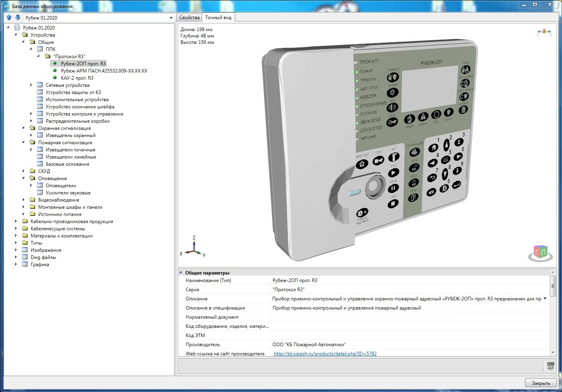Click the table icon beside Исполнительные устройства
562x392 pixels.
click(x=40, y=99)
